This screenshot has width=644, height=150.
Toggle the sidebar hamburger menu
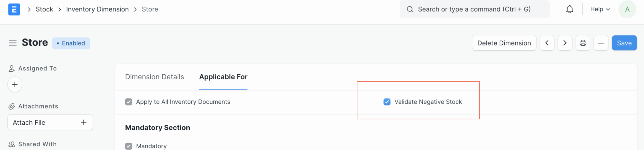click(13, 43)
